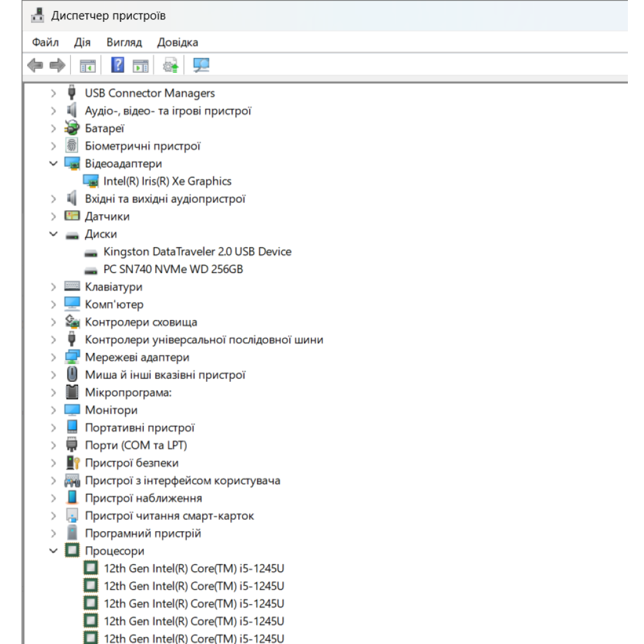The height and width of the screenshot is (644, 644).
Task: Click the Back arrow in toolbar
Action: [35, 65]
